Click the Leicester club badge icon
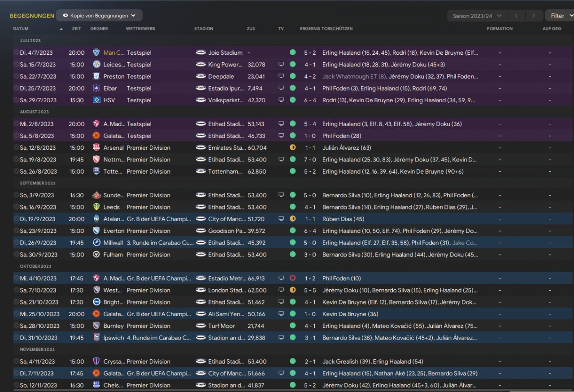The width and height of the screenshot is (574, 392). click(96, 65)
